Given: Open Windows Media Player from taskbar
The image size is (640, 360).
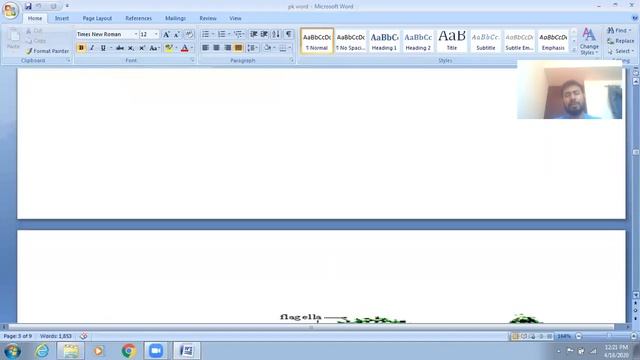Looking at the screenshot, I should pyautogui.click(x=98, y=351).
